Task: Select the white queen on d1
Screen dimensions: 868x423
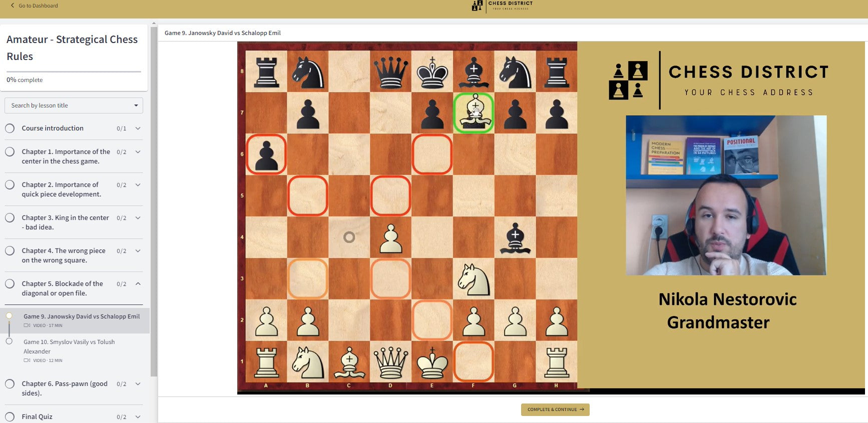Action: pos(390,362)
